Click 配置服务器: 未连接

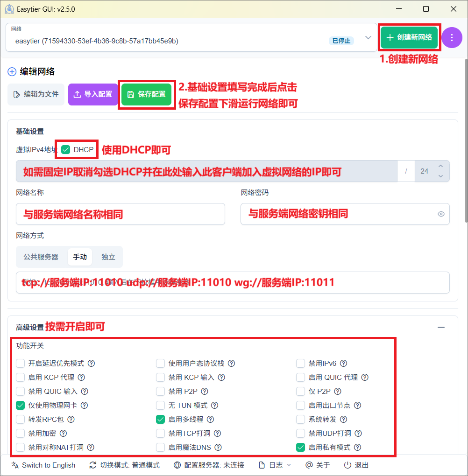[x=209, y=465]
